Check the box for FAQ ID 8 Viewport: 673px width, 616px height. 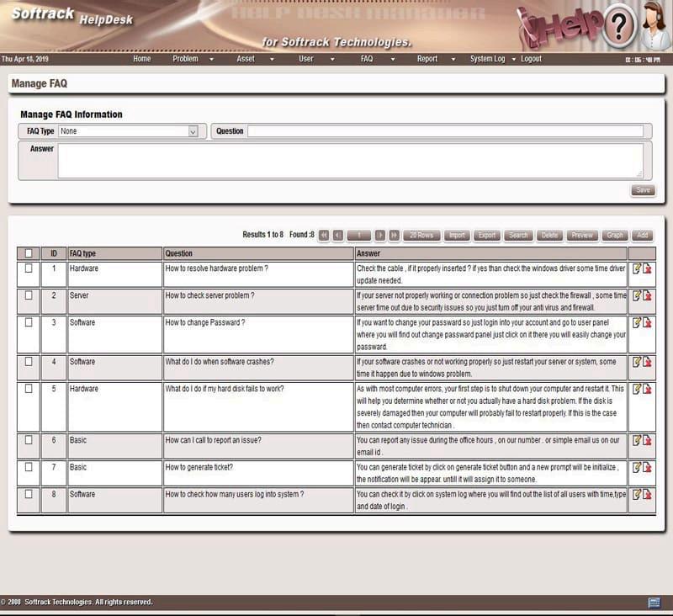pyautogui.click(x=29, y=494)
